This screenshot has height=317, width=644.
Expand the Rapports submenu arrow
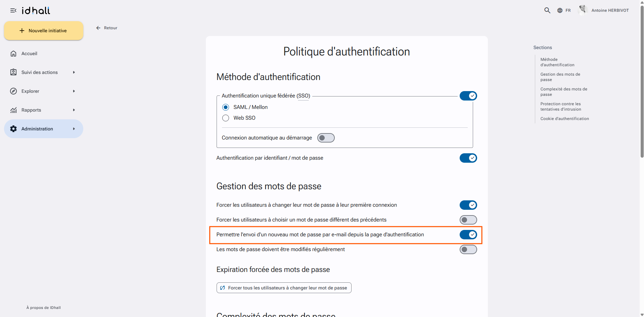[x=74, y=110]
